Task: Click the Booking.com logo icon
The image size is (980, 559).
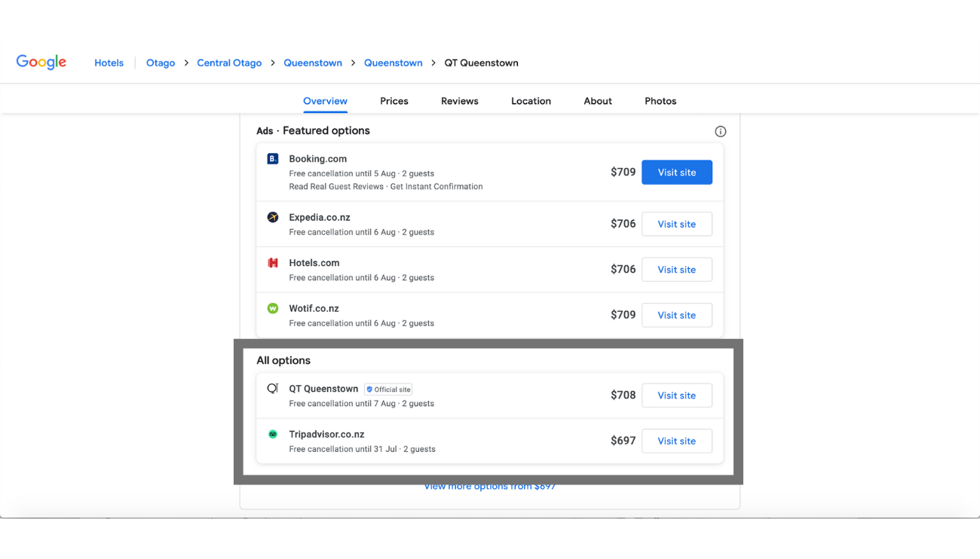Action: point(273,159)
